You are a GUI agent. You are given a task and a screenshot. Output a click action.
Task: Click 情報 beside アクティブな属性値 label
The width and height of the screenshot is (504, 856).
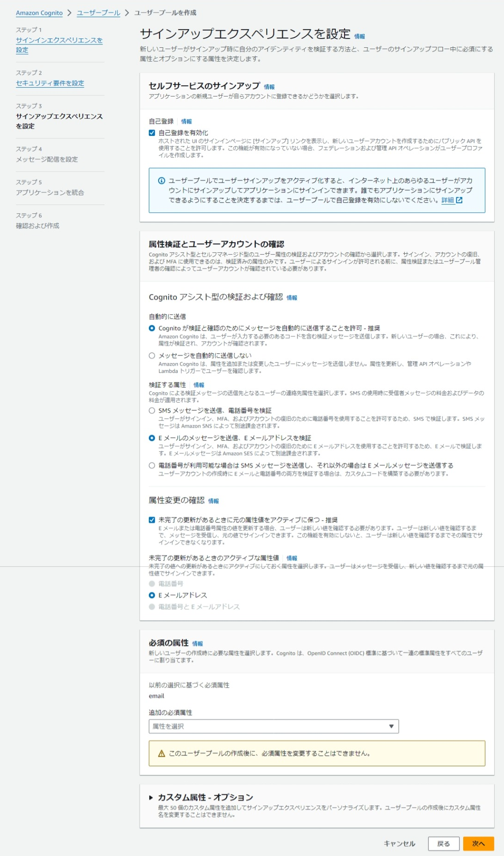click(292, 558)
